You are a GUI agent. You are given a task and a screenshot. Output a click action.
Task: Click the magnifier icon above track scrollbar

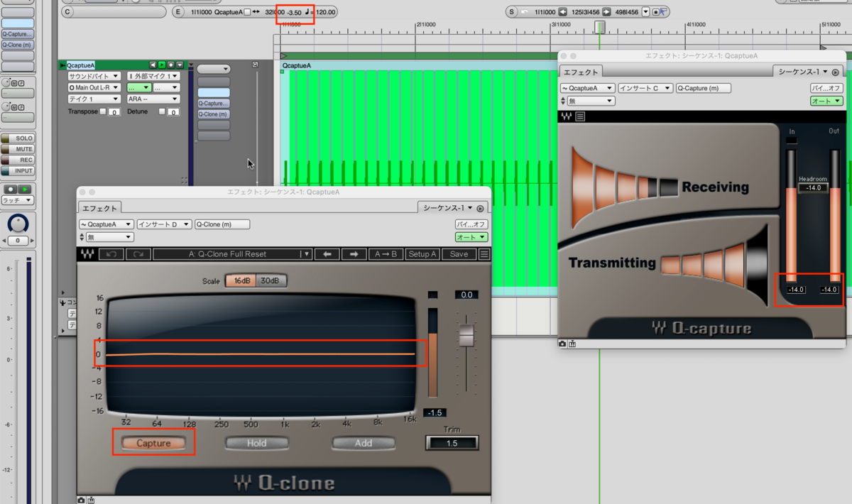click(255, 65)
